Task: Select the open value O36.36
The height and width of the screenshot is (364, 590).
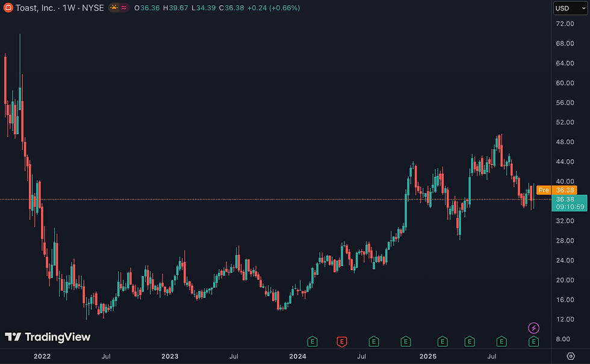Action: [147, 8]
